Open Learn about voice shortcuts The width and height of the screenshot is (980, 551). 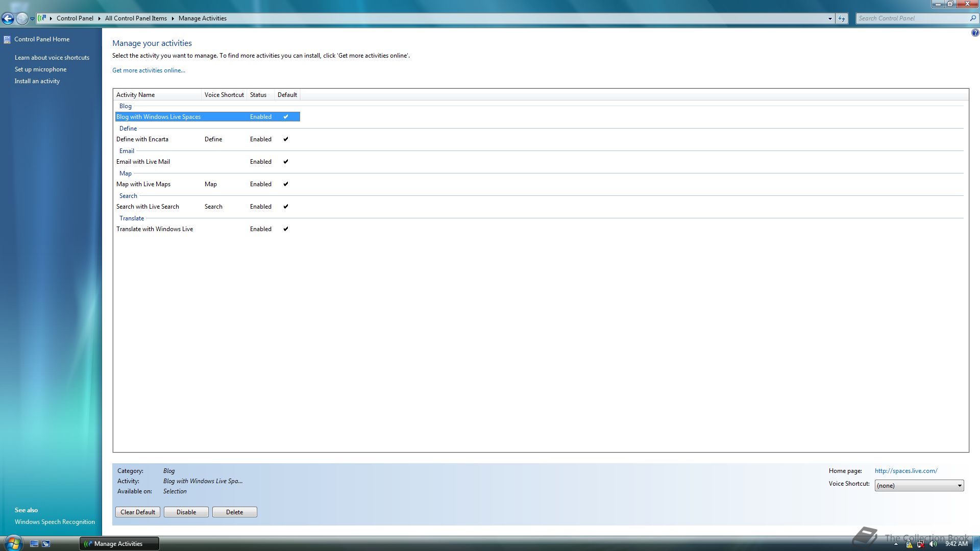coord(52,58)
